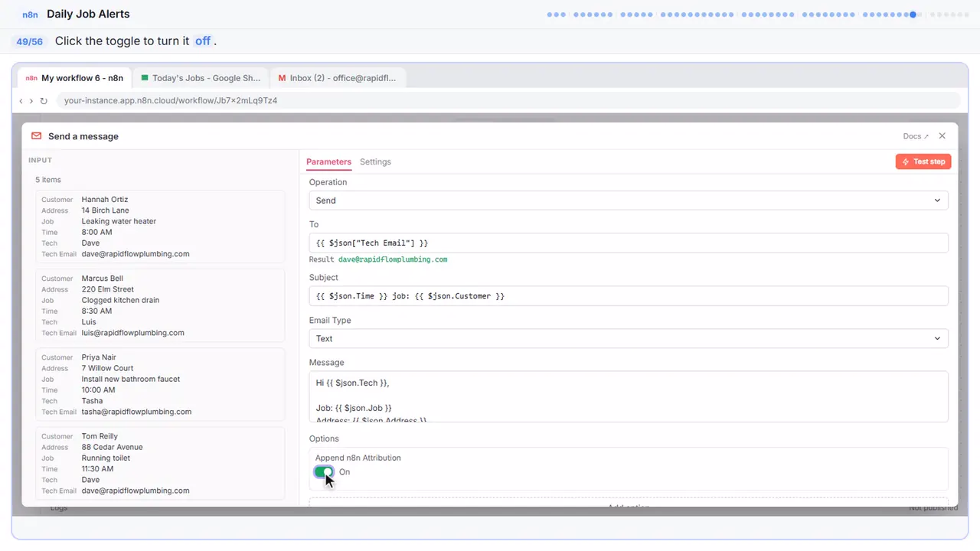Expand the Operation dropdown showing Send

[629, 201]
